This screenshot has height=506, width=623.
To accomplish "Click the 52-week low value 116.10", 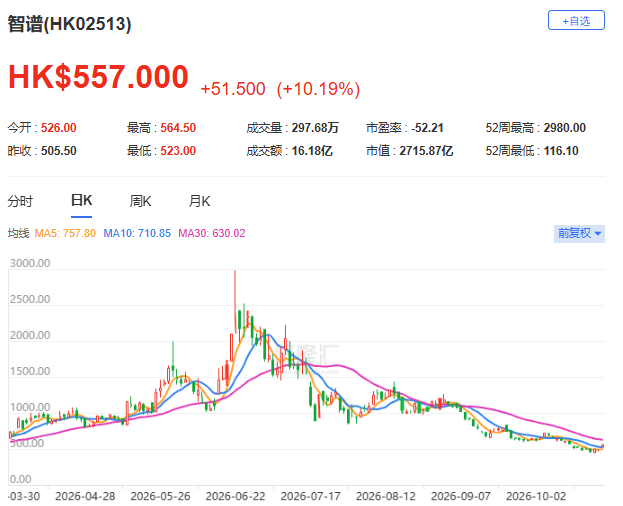I will click(561, 151).
